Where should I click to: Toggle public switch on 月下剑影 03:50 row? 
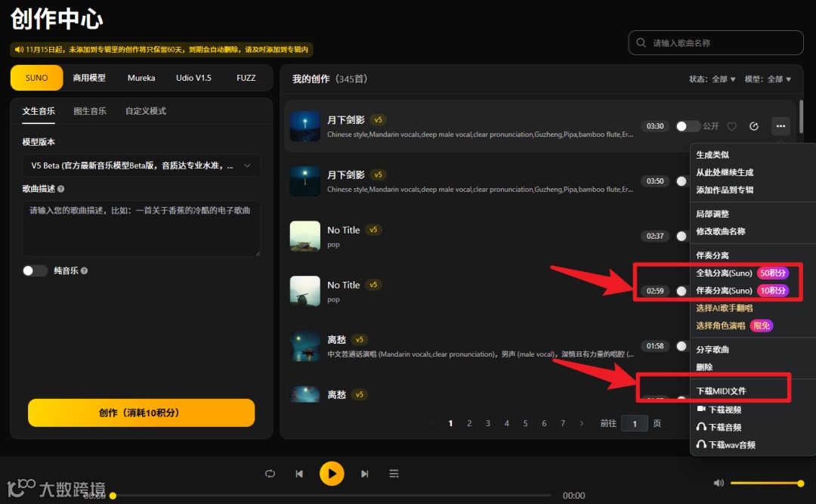coord(682,181)
